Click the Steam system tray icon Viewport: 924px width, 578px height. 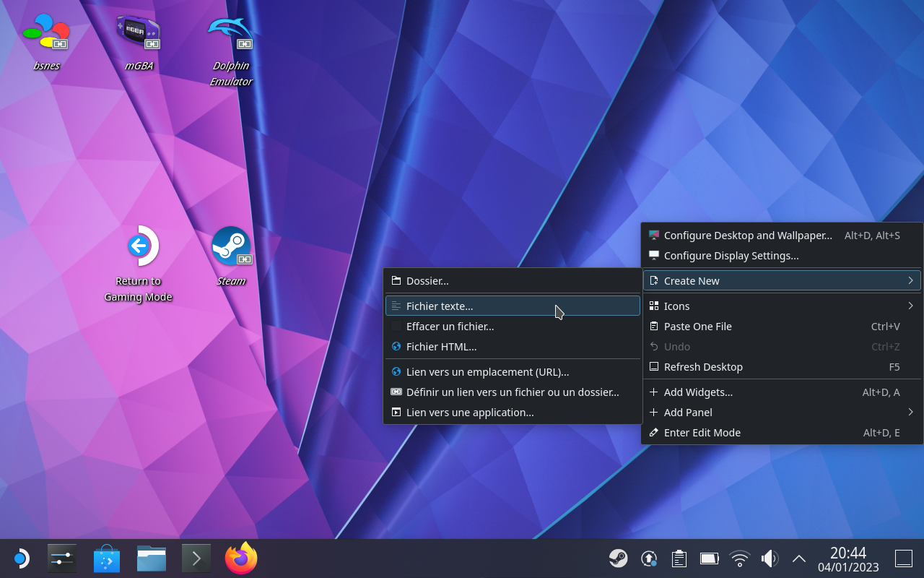[618, 558]
